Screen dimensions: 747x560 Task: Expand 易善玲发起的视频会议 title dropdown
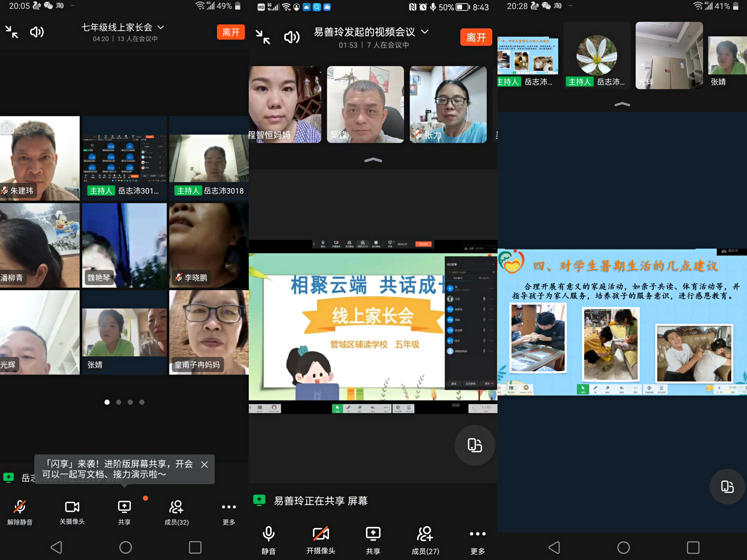point(425,32)
